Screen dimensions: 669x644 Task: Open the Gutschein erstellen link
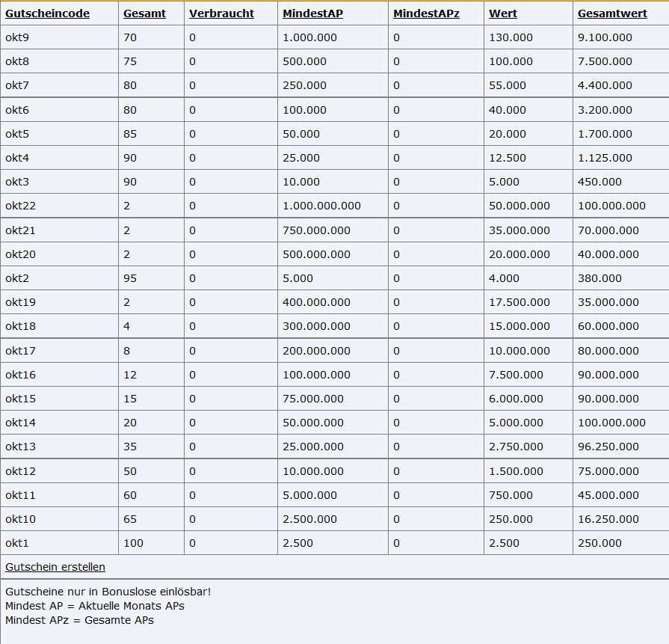tap(55, 567)
